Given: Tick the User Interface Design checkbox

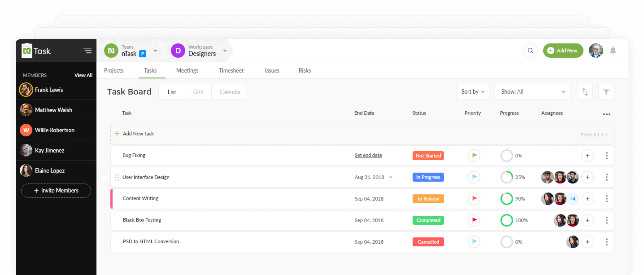Looking at the screenshot, I should coord(104,177).
